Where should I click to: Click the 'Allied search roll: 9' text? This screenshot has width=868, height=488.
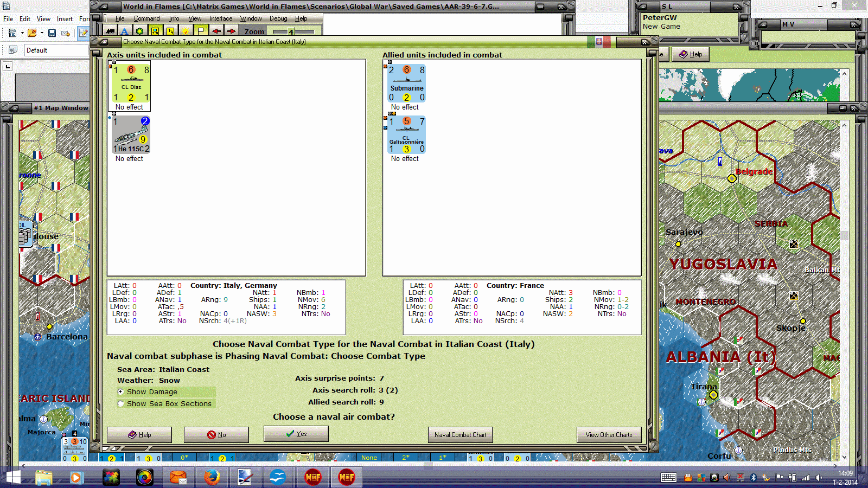pyautogui.click(x=346, y=402)
